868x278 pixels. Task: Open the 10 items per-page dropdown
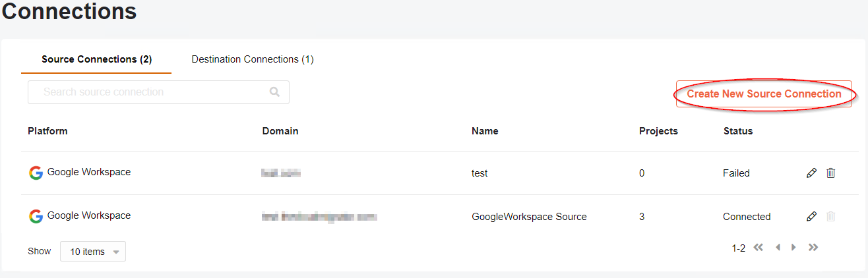93,252
